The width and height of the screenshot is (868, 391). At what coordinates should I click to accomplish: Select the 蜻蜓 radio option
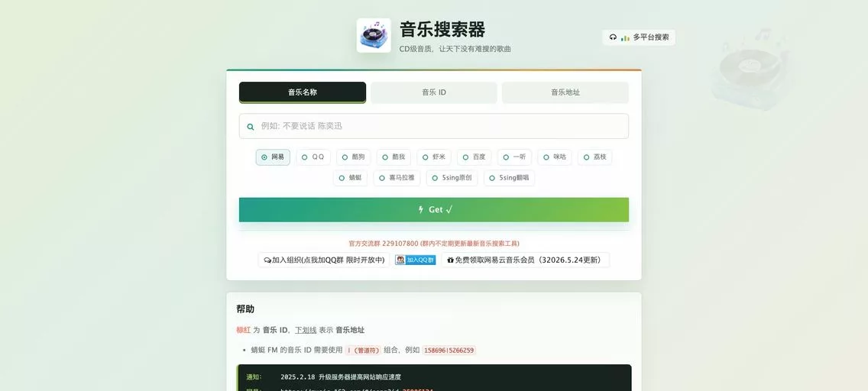click(350, 178)
